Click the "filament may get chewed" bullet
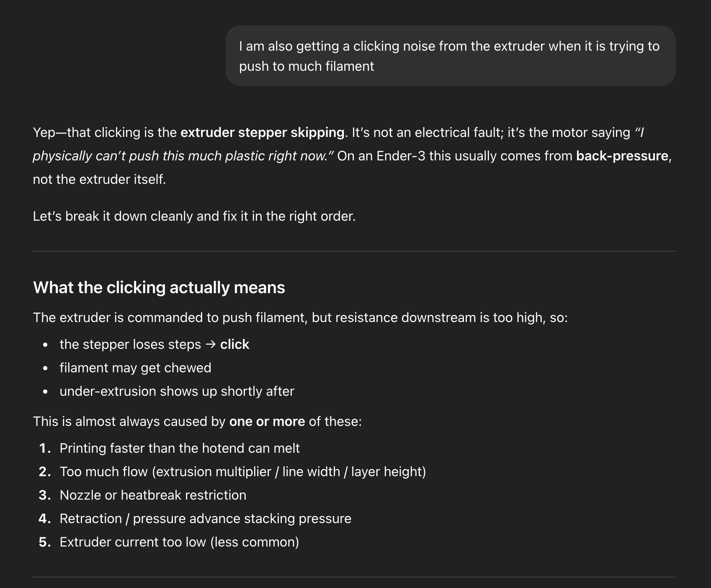The image size is (711, 588). point(135,368)
